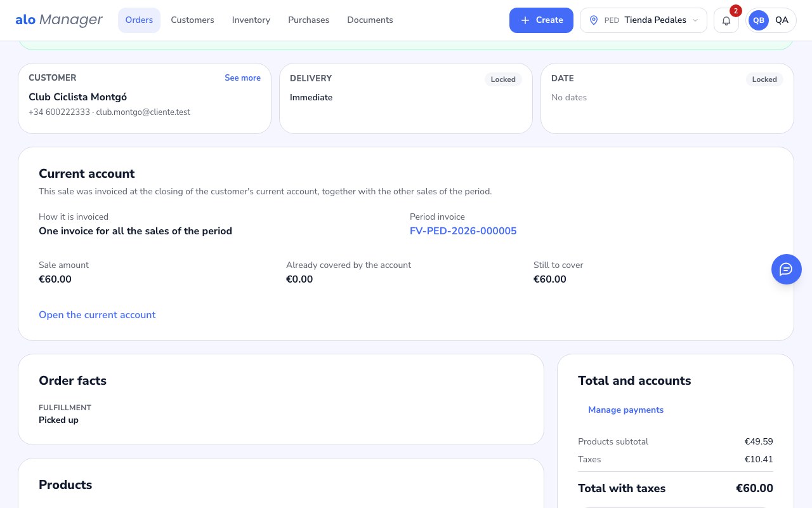Click the Sale amount €60.00 value
This screenshot has width=812, height=508.
coord(55,279)
